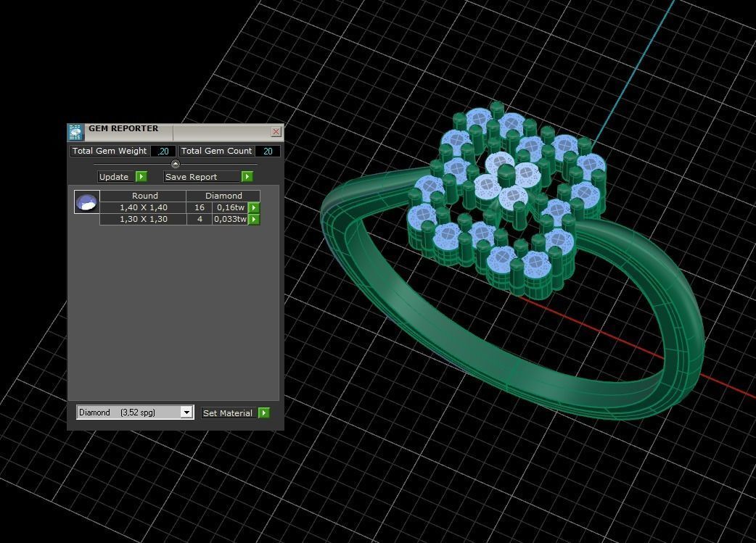This screenshot has height=543, width=756.
Task: Click the Total Gem Count value field
Action: tap(268, 152)
